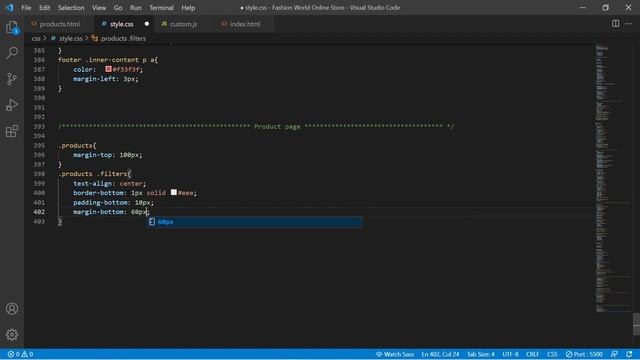Open color picker for #f33f3f swatch

point(108,69)
